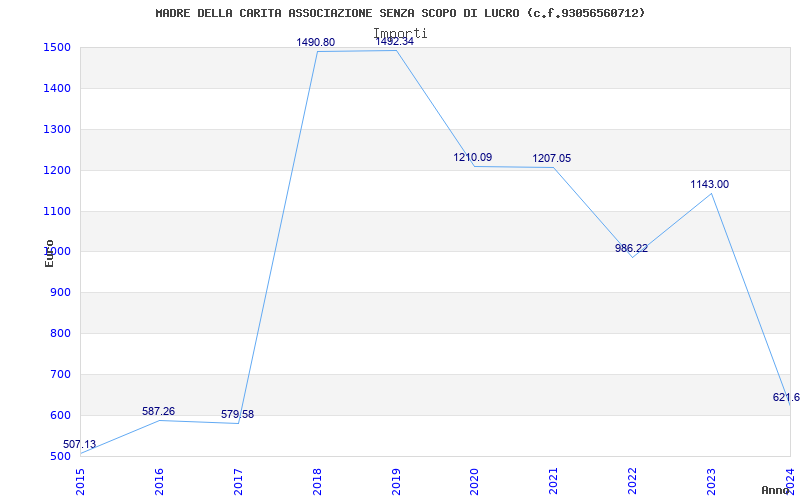Select the 1207.05 data label

[552, 158]
